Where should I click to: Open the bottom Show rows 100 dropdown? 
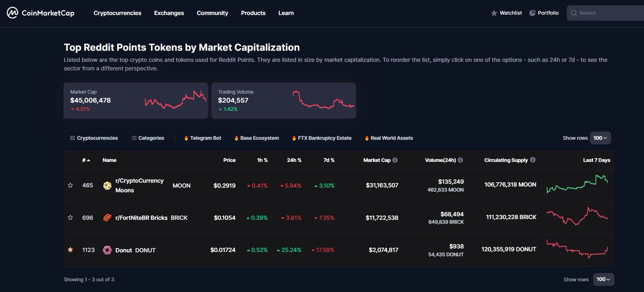(x=604, y=280)
